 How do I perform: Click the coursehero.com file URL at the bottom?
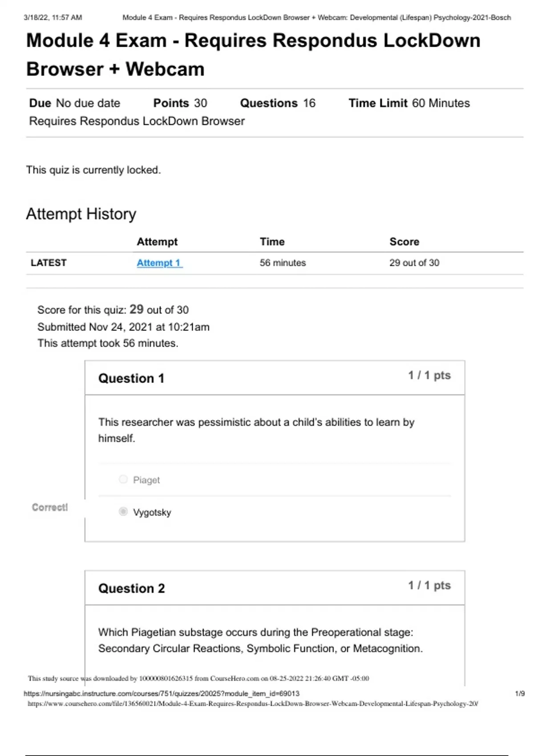click(252, 704)
